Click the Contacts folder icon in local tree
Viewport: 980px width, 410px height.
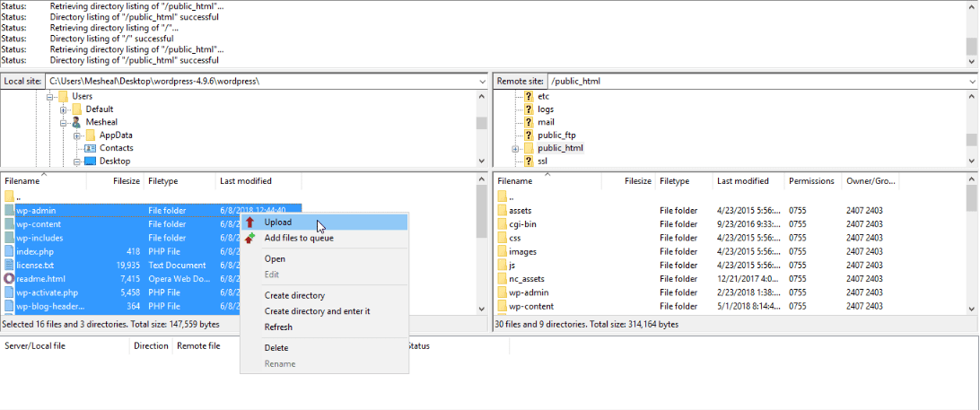(x=90, y=148)
